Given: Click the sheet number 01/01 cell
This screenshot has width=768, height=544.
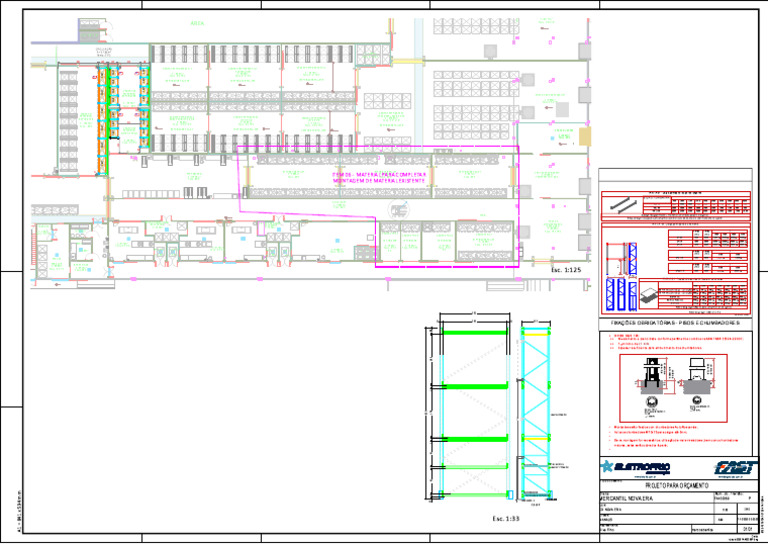Looking at the screenshot, I should point(747,529).
